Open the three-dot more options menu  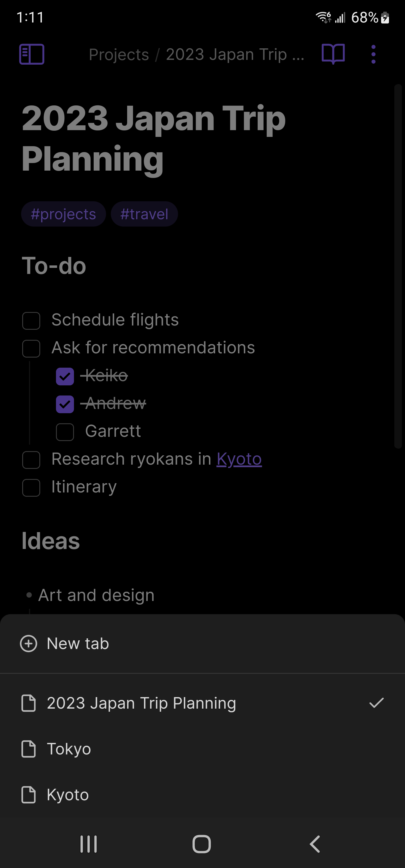[x=373, y=54]
